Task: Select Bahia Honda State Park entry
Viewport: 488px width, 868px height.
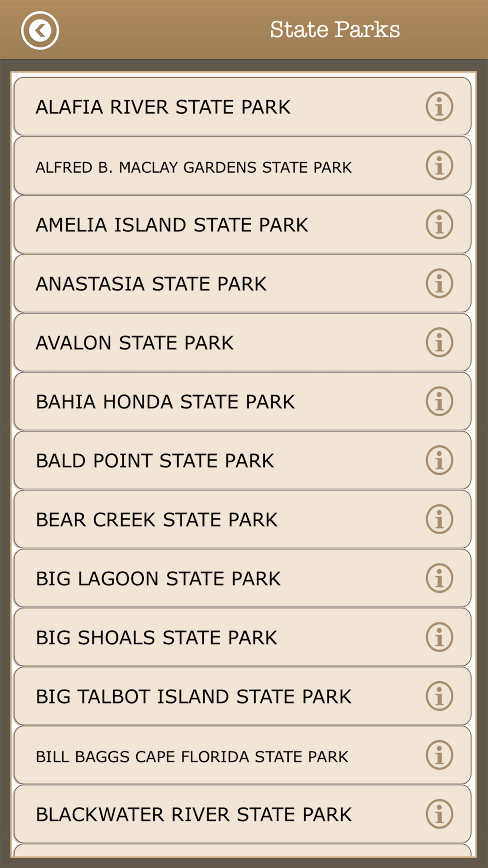Action: point(243,401)
